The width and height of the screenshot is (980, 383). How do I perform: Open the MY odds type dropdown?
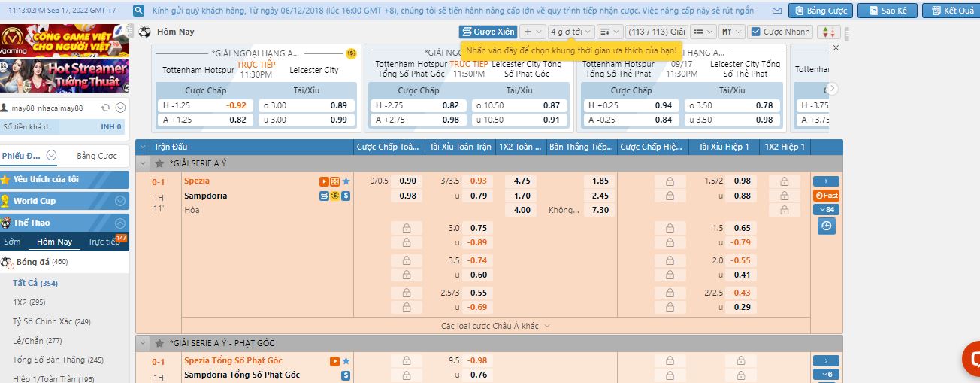pyautogui.click(x=730, y=32)
